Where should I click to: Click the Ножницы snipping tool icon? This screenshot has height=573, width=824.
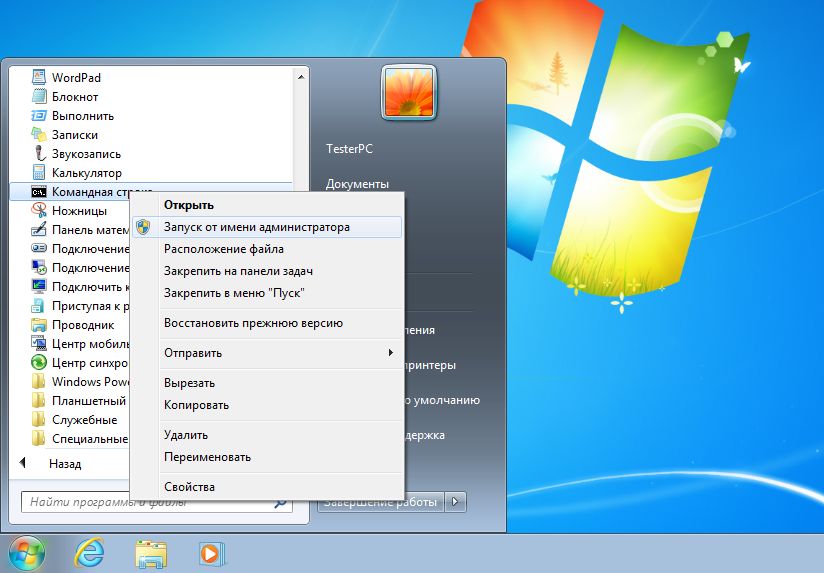39,210
